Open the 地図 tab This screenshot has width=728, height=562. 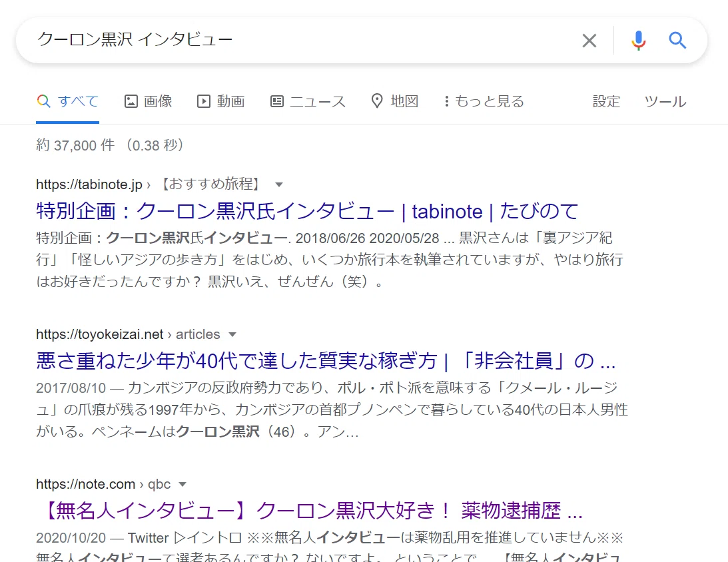[395, 101]
